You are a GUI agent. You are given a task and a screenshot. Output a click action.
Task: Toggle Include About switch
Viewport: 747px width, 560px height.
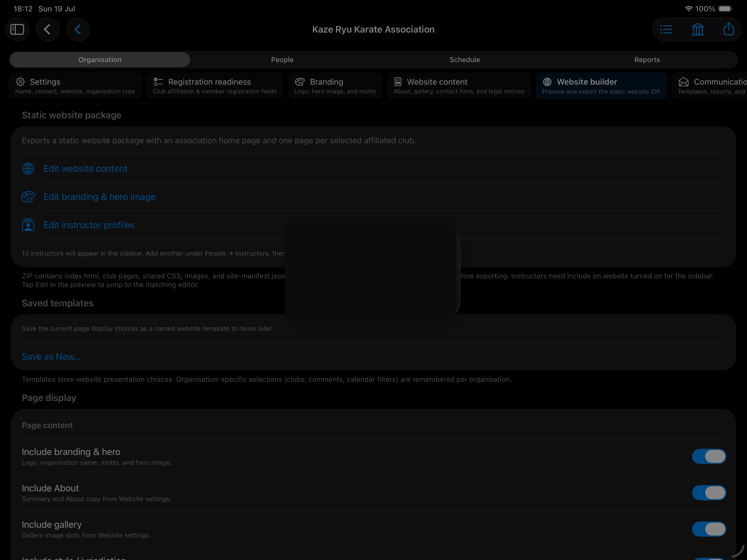(x=709, y=493)
